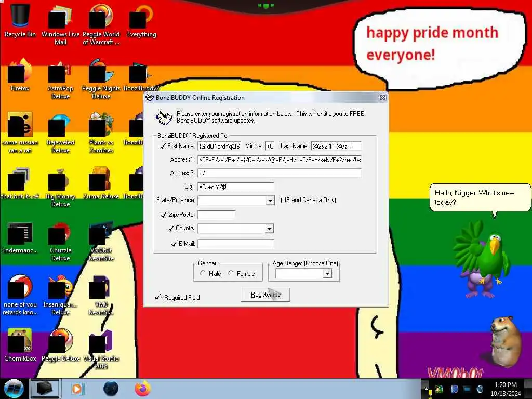Image resolution: width=532 pixels, height=399 pixels.
Task: Select Chuzzle Deluxe desktop icon
Action: pyautogui.click(x=60, y=241)
